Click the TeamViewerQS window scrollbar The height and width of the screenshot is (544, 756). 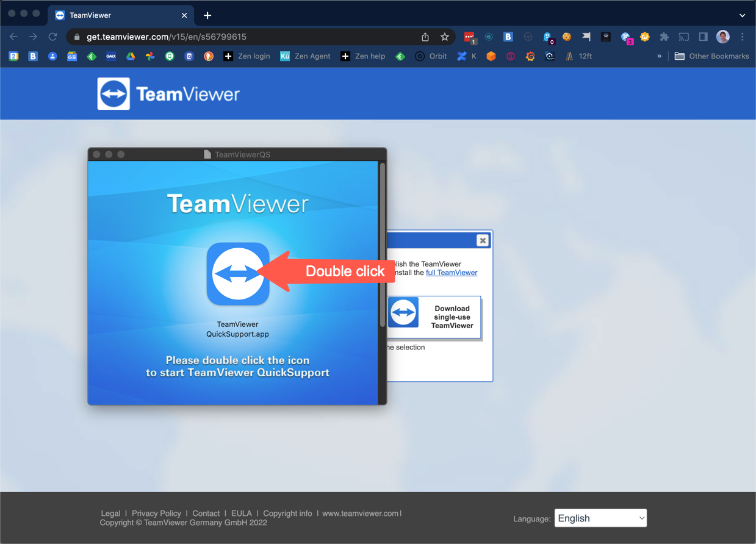[x=383, y=244]
